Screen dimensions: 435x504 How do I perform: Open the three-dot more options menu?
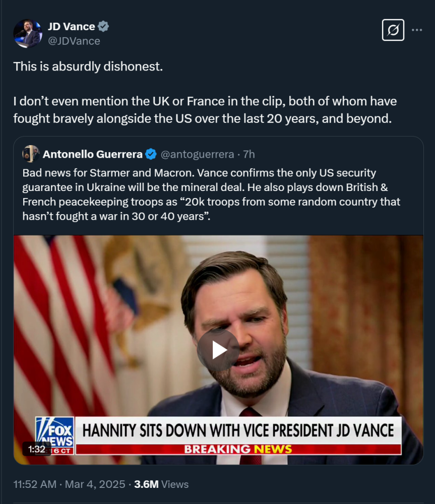coord(417,30)
